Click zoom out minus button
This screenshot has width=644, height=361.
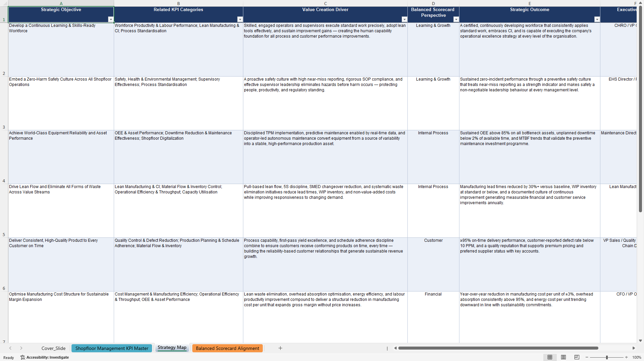587,357
